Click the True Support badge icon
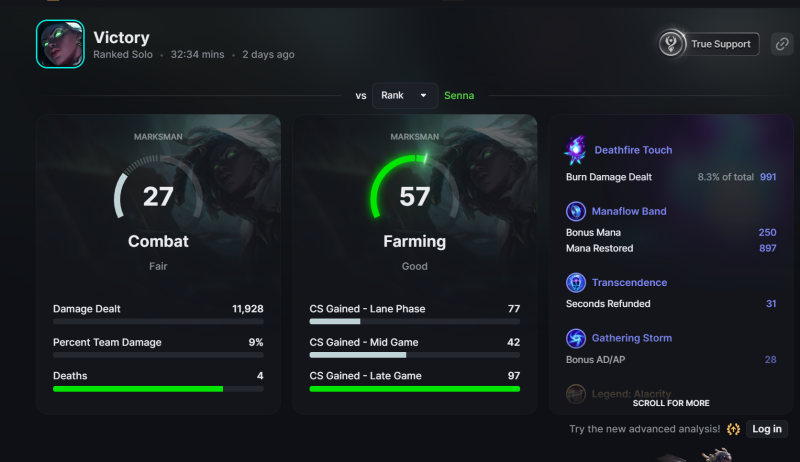The width and height of the screenshot is (800, 462). click(671, 44)
